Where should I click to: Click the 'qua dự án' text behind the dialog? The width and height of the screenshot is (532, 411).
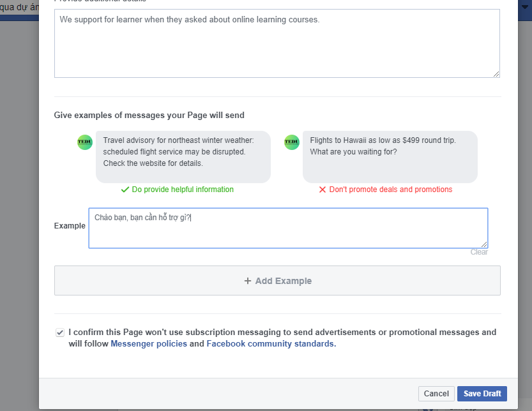tap(18, 7)
